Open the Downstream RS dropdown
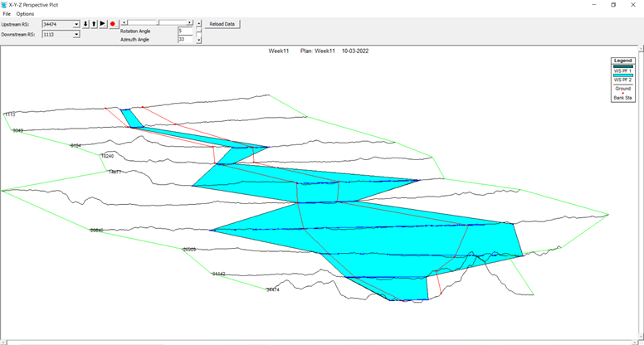This screenshot has width=644, height=345. [76, 35]
